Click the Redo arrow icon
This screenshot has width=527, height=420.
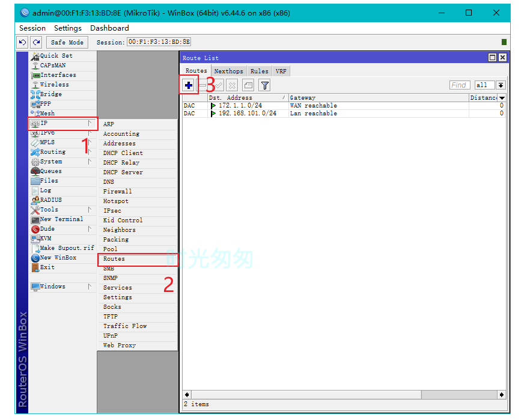(36, 42)
